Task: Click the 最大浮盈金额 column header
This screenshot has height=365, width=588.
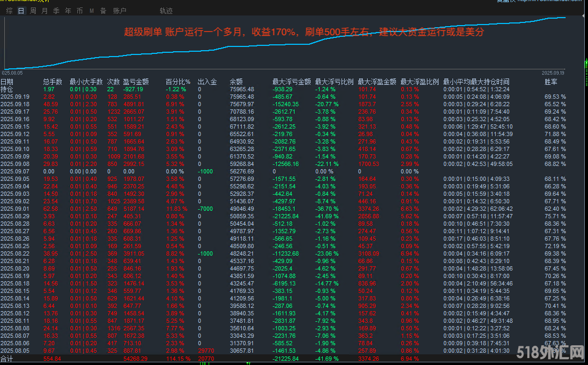Action: (377, 82)
